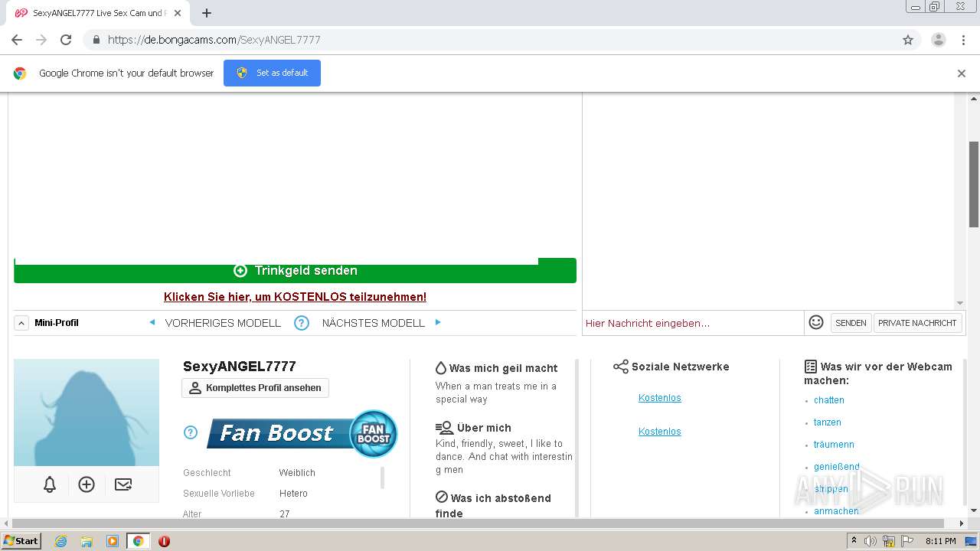Click the PRIVATE NACHRICHT button
Screen dimensions: 980x551
point(917,323)
